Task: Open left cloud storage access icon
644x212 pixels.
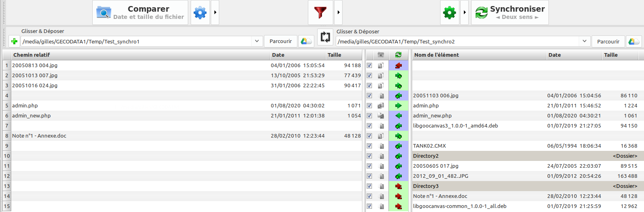Action: [306, 41]
